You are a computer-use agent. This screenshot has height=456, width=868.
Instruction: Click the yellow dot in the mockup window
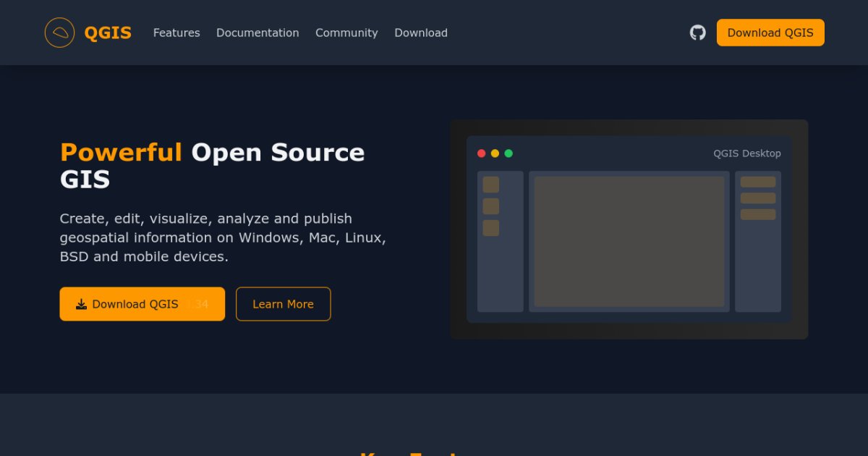click(x=495, y=153)
